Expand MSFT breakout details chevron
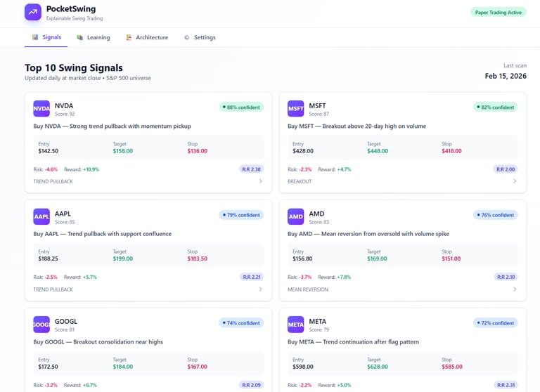The width and height of the screenshot is (540, 392). [x=515, y=181]
